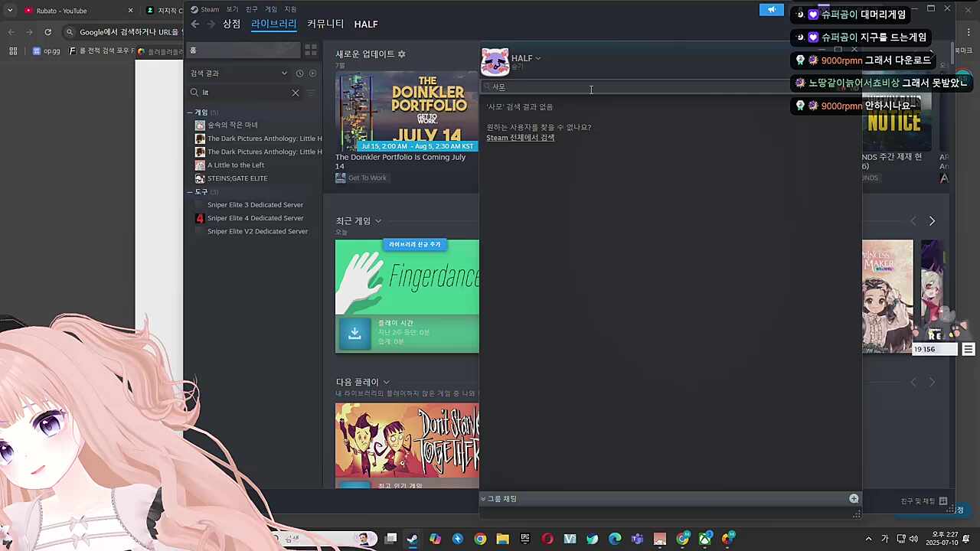Screen dimensions: 980x551
Task: Select Sniper Elite V2 Dedicated Server
Action: pyautogui.click(x=252, y=231)
